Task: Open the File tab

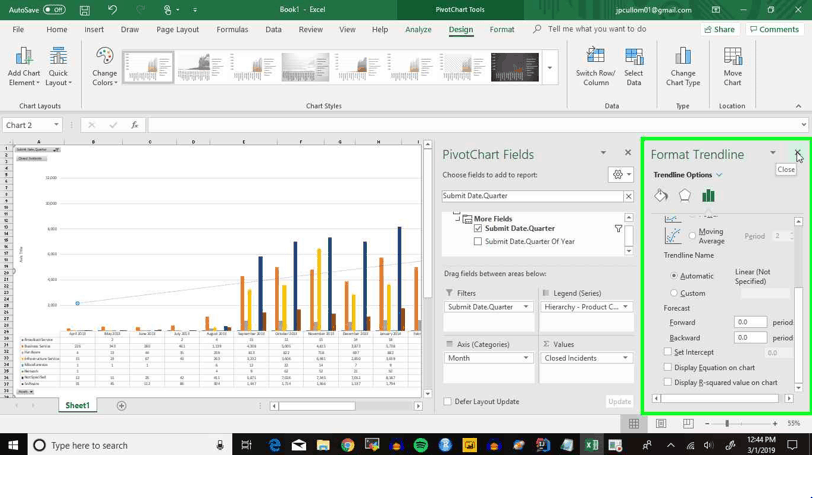Action: click(18, 29)
